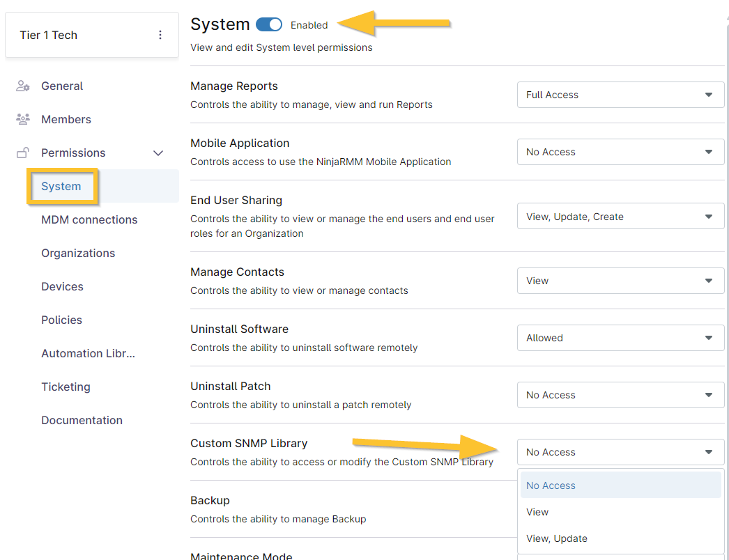Viewport: 729px width, 560px height.
Task: Open Ticketing permissions in sidebar
Action: tap(66, 387)
